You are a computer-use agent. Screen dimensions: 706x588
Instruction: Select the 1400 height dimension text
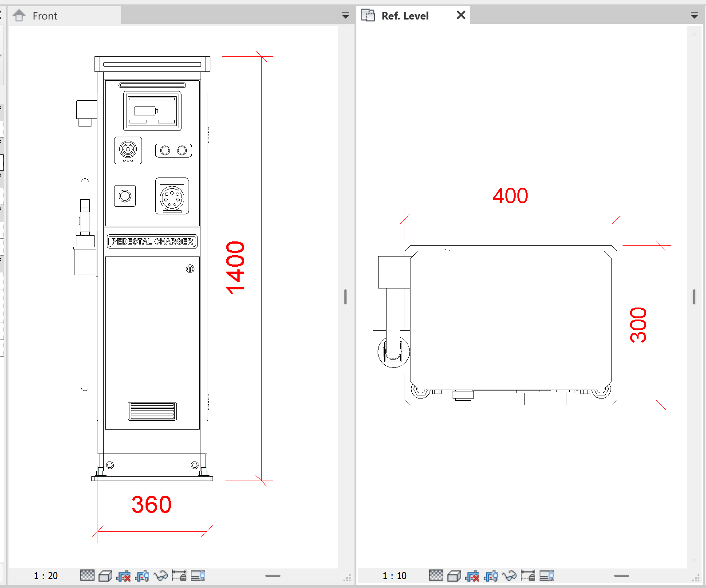(x=236, y=268)
